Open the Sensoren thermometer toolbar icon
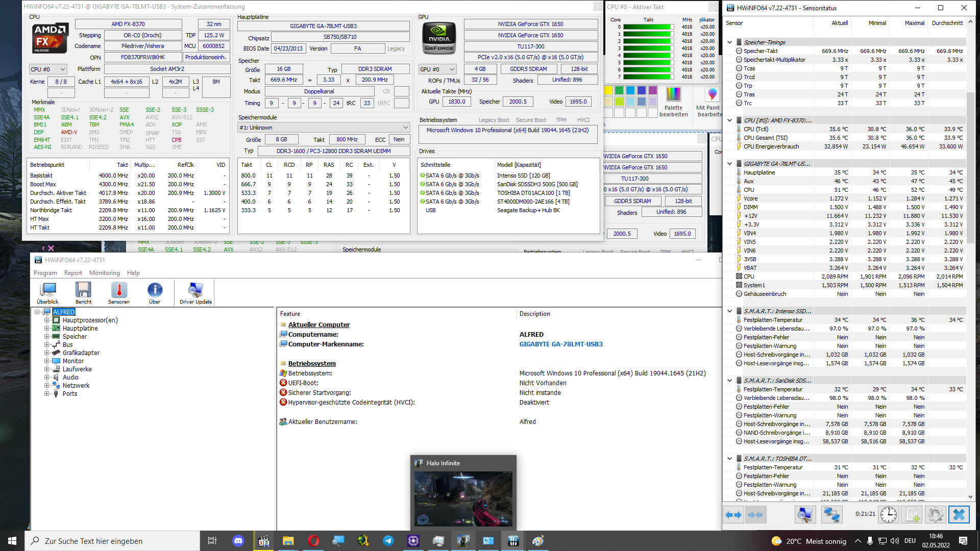 click(119, 290)
